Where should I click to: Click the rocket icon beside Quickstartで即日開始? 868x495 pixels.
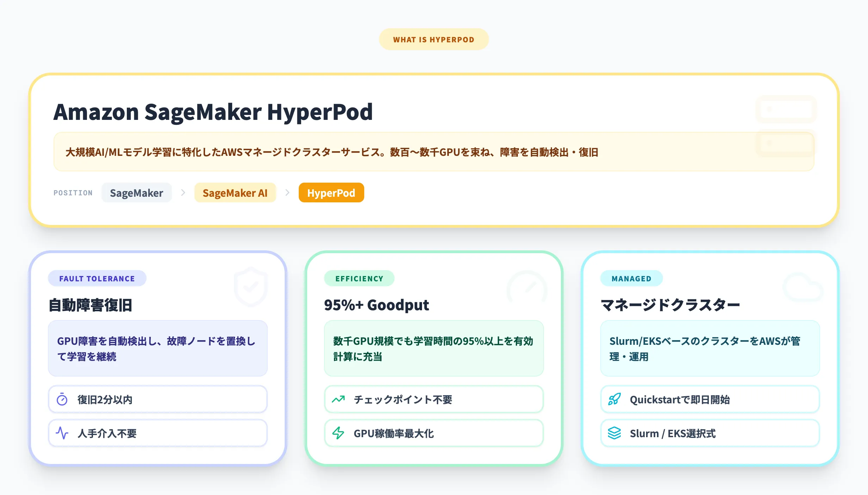[x=614, y=399]
